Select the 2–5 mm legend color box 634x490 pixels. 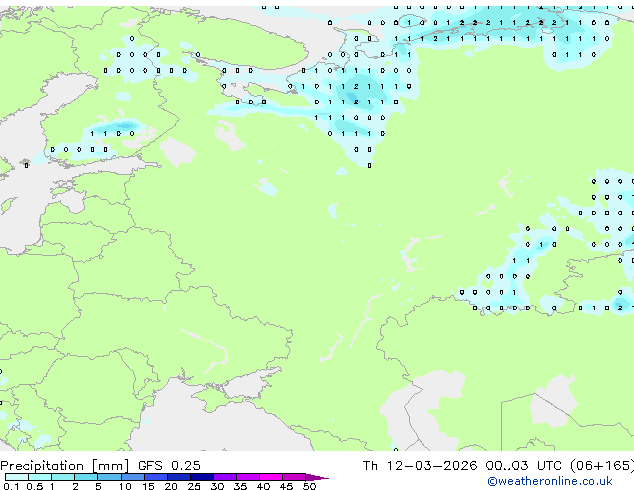[x=86, y=477]
